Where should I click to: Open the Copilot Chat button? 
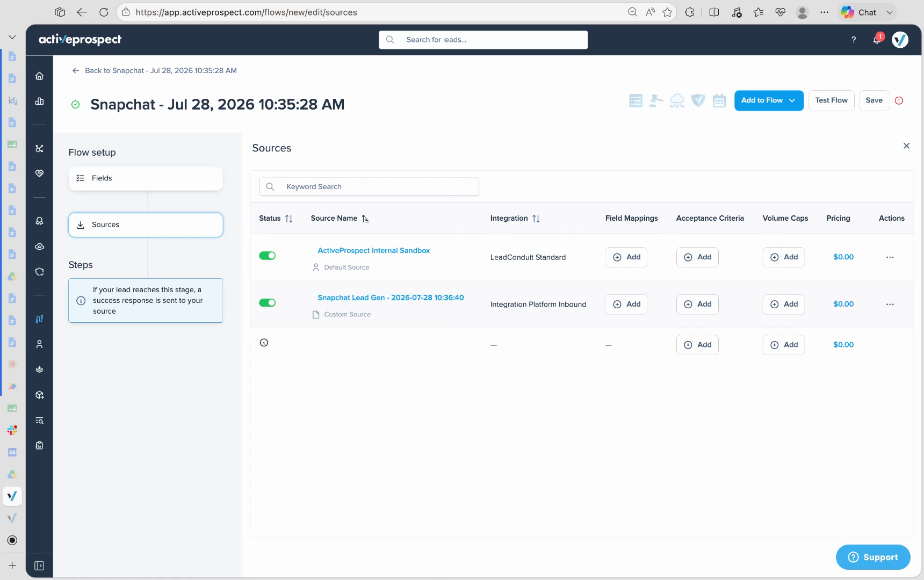click(x=859, y=12)
